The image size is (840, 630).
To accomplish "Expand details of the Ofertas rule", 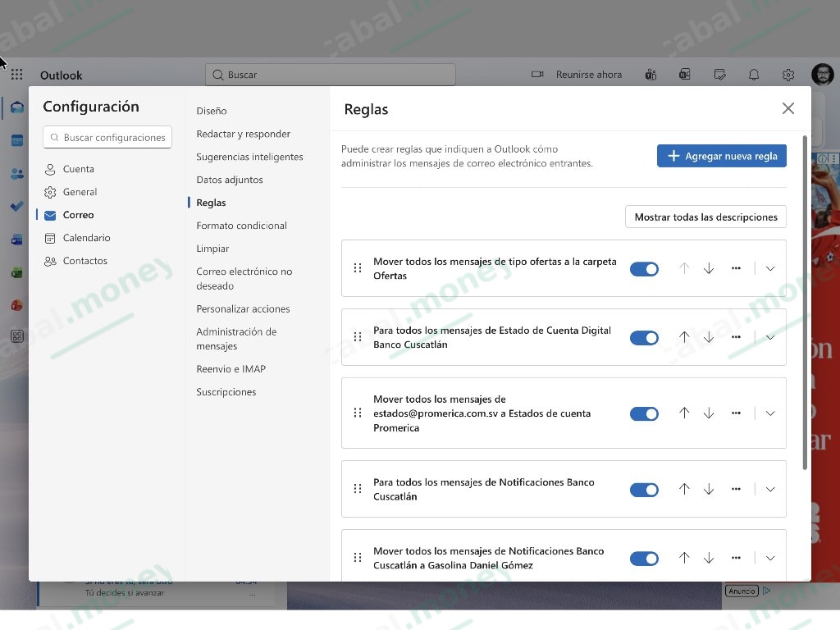I will point(769,268).
